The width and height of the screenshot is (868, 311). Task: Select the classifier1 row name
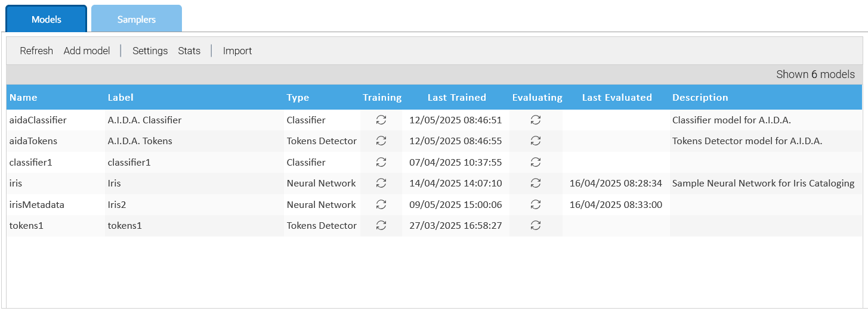click(31, 162)
